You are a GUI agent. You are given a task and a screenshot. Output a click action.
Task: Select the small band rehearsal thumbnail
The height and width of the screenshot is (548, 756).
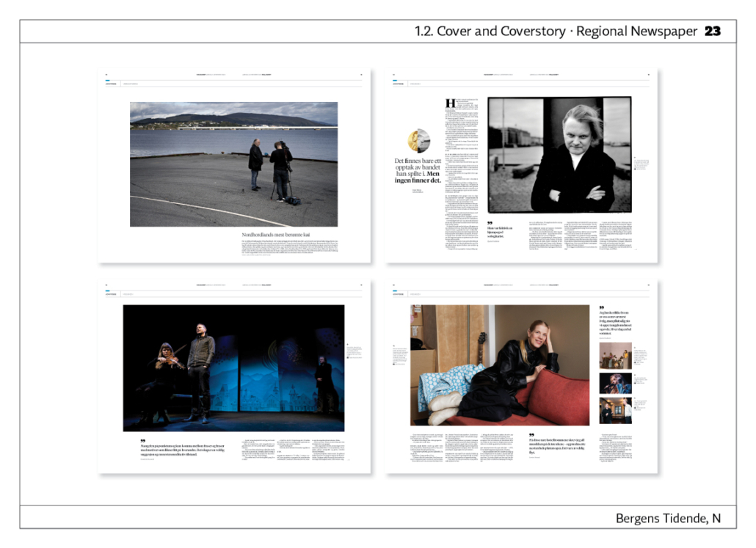tap(615, 356)
